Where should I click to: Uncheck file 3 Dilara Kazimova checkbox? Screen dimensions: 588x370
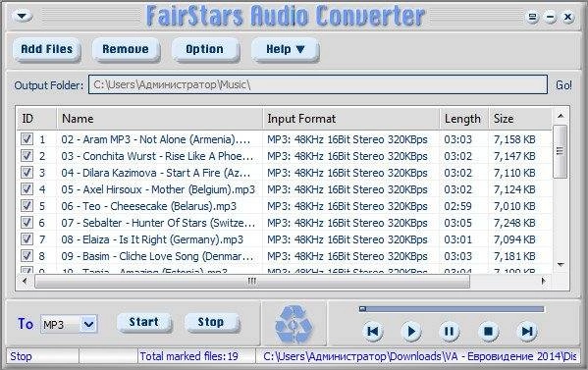tap(27, 173)
